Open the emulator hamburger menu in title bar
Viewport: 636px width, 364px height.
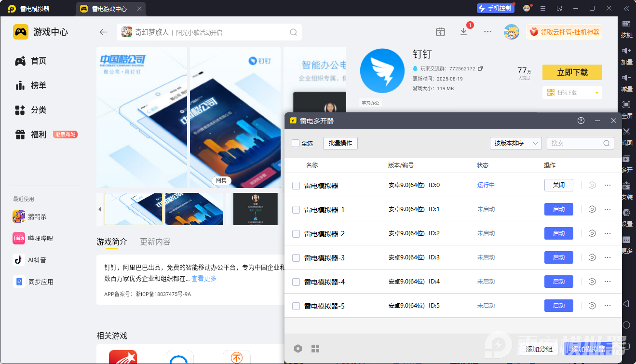(543, 8)
